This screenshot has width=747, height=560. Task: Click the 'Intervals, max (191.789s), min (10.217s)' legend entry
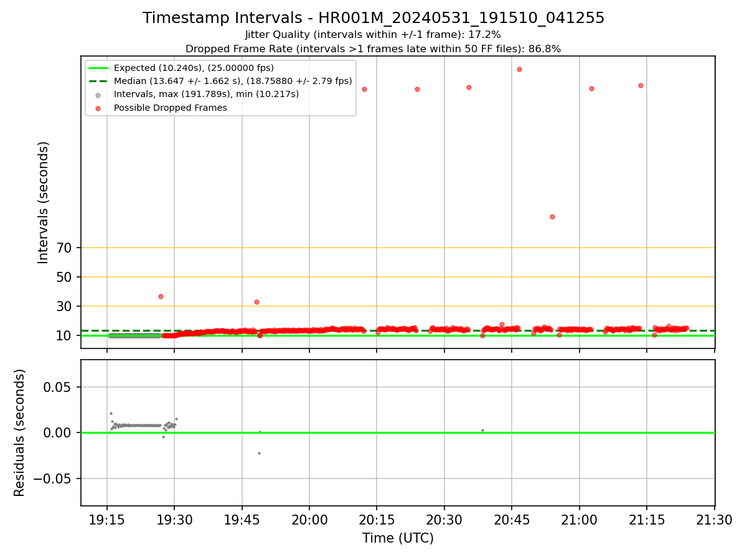tap(206, 95)
